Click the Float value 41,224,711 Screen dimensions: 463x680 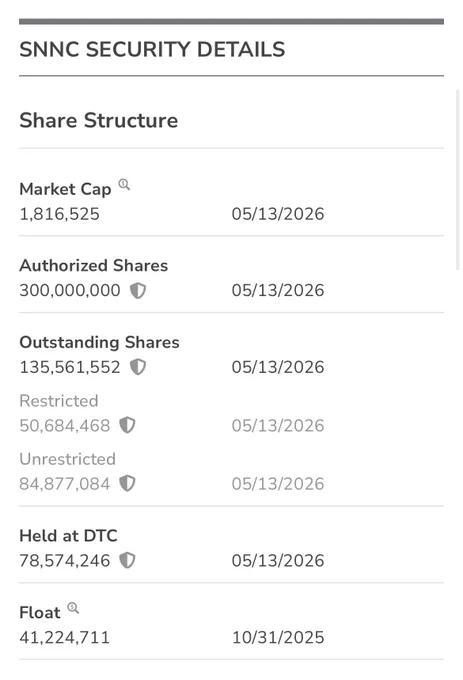65,638
